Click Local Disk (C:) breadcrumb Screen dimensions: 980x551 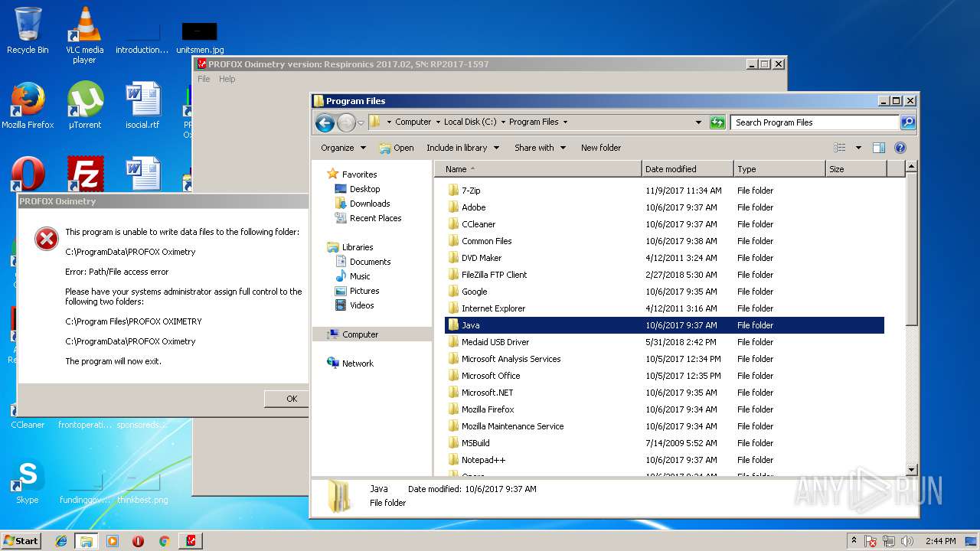[470, 122]
